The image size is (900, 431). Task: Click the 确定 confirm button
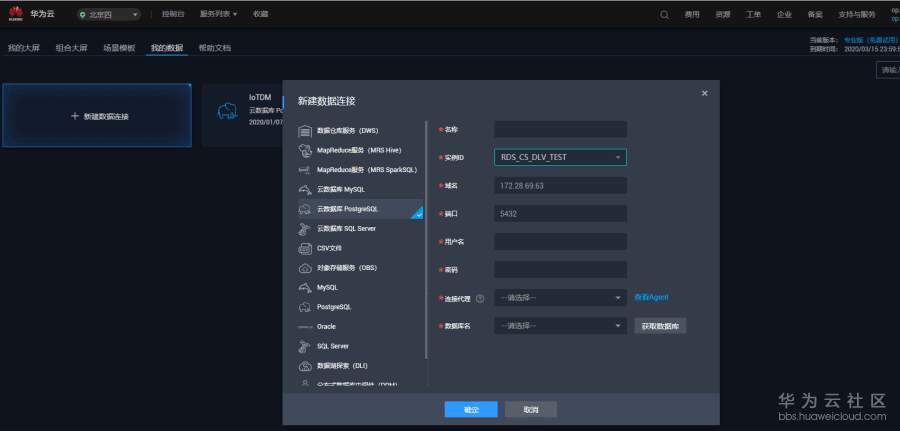[471, 410]
